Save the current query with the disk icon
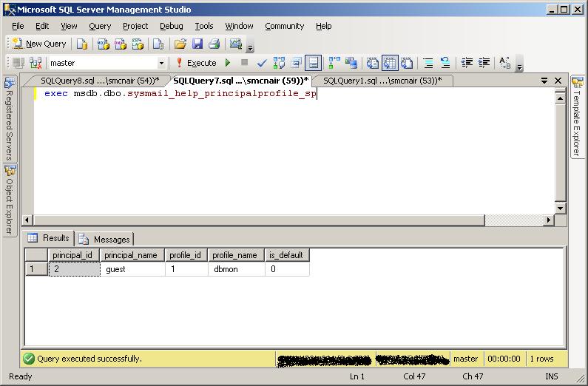Viewport: 588px width, 386px height. (197, 44)
